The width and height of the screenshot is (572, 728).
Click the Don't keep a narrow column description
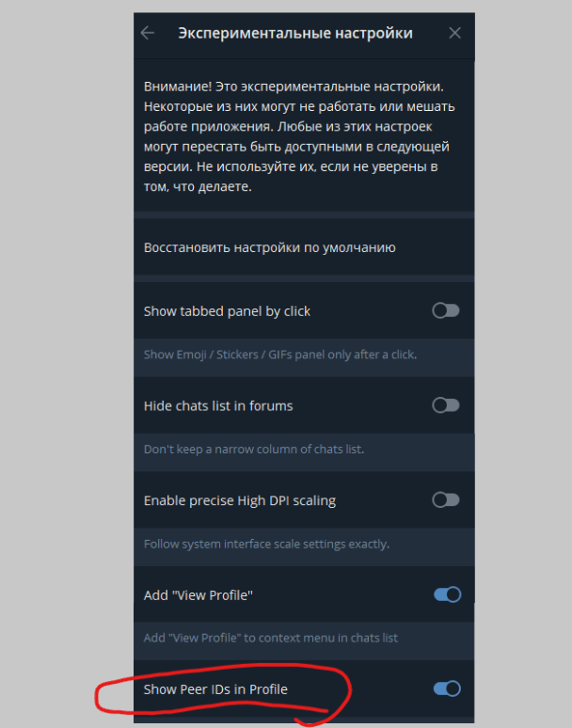[254, 450]
